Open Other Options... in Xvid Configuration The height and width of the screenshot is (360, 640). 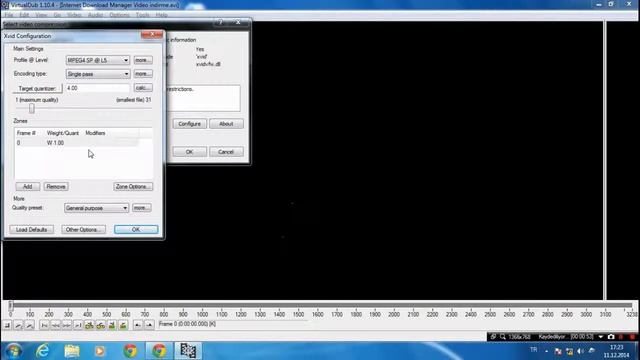tap(83, 230)
